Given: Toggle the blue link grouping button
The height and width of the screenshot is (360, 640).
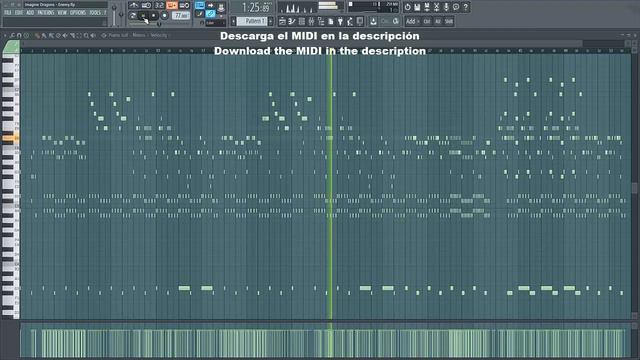Looking at the screenshot, I should (211, 15).
